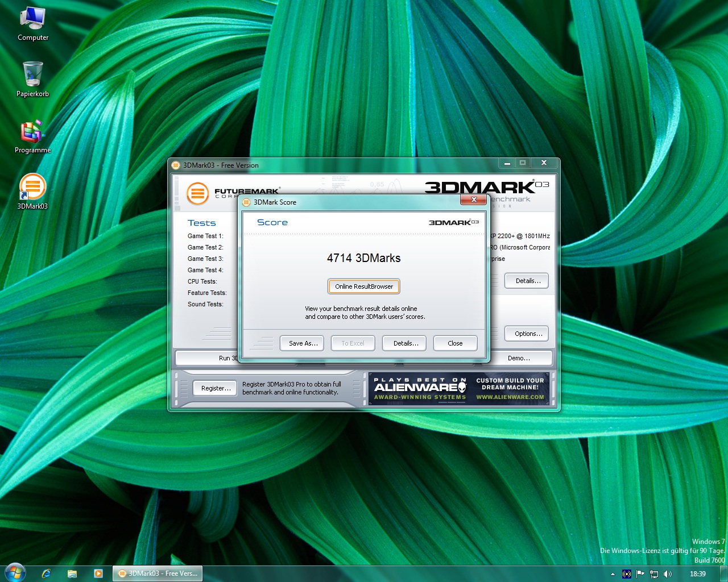
Task: Open the 3DMark03 desktop shortcut
Action: click(32, 188)
